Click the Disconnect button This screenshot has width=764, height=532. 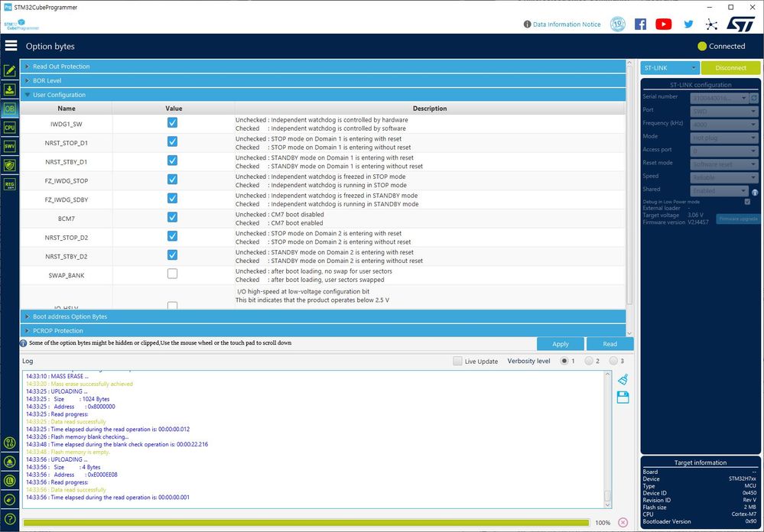[x=730, y=68]
